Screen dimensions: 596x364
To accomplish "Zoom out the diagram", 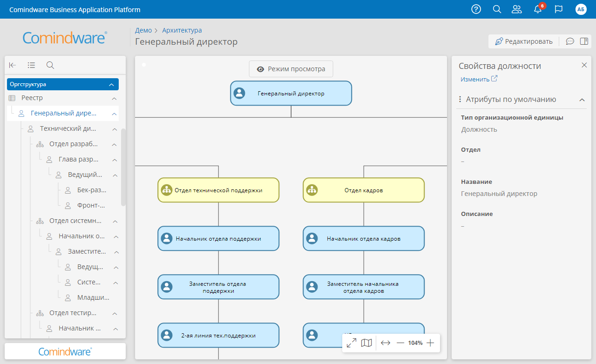I will 400,343.
